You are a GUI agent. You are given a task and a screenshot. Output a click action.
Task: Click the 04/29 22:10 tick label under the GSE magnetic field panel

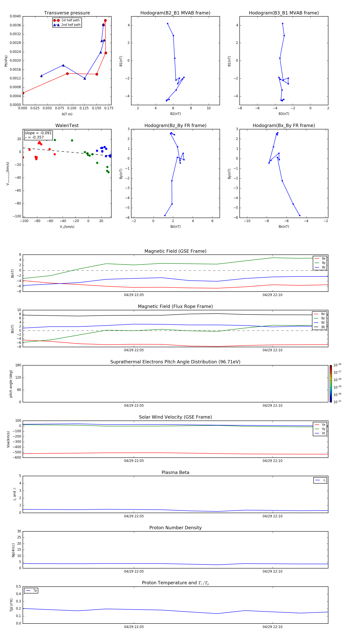click(x=272, y=295)
